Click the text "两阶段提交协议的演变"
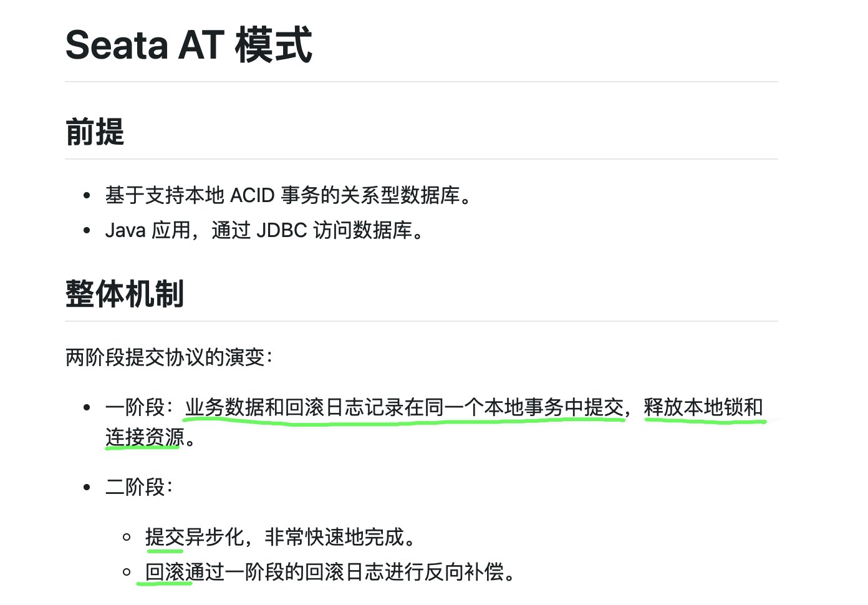Viewport: 868px width, 605px height. [165, 357]
